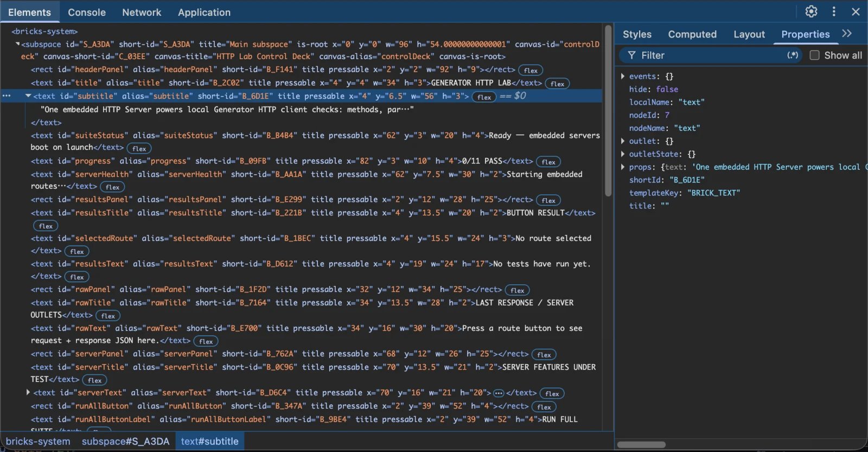Select the progress 0/11 PASS row
868x452 pixels.
(x=282, y=161)
